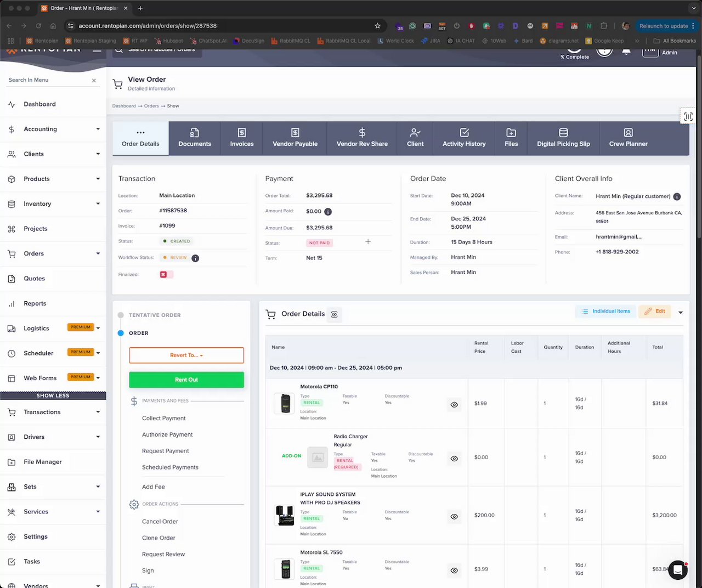Click the Reports bar chart icon
Image resolution: width=702 pixels, height=588 pixels.
click(12, 304)
